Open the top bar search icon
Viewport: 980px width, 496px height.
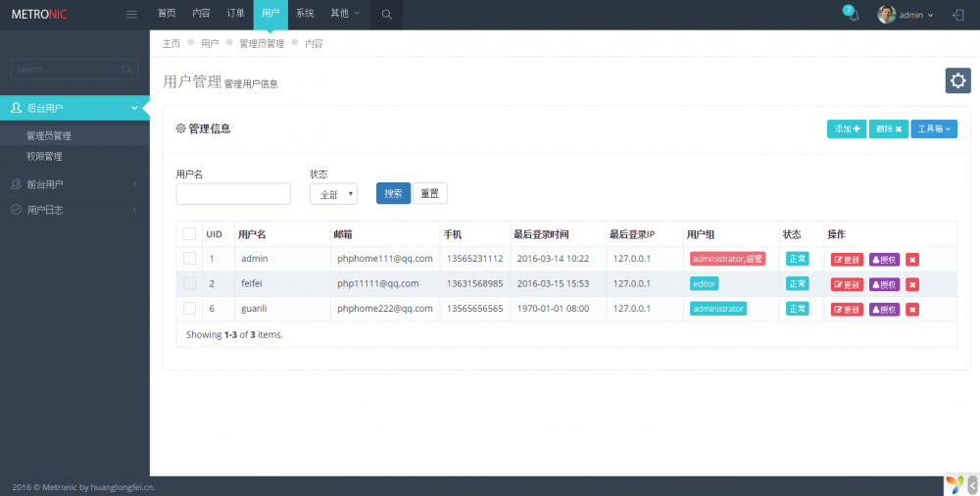387,15
